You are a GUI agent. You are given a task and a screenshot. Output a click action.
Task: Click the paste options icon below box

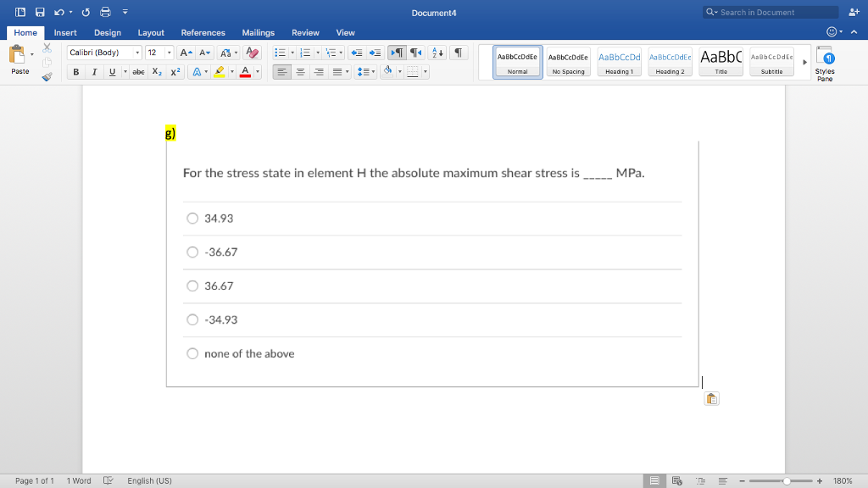712,399
